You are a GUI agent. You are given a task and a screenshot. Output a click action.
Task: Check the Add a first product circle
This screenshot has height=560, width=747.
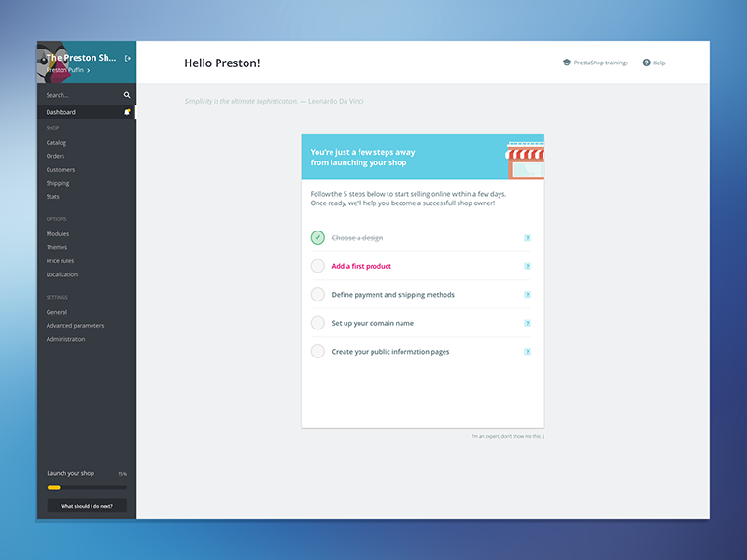pos(317,266)
